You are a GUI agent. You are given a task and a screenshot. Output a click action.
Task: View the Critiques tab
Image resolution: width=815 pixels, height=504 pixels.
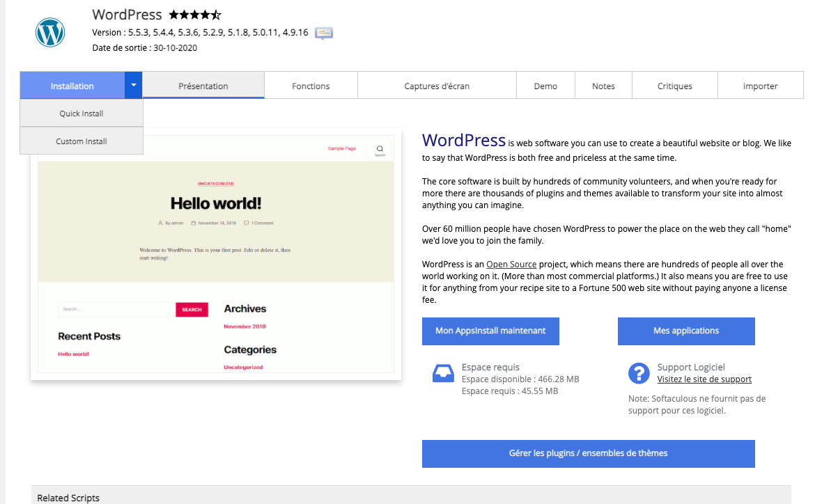pyautogui.click(x=674, y=86)
